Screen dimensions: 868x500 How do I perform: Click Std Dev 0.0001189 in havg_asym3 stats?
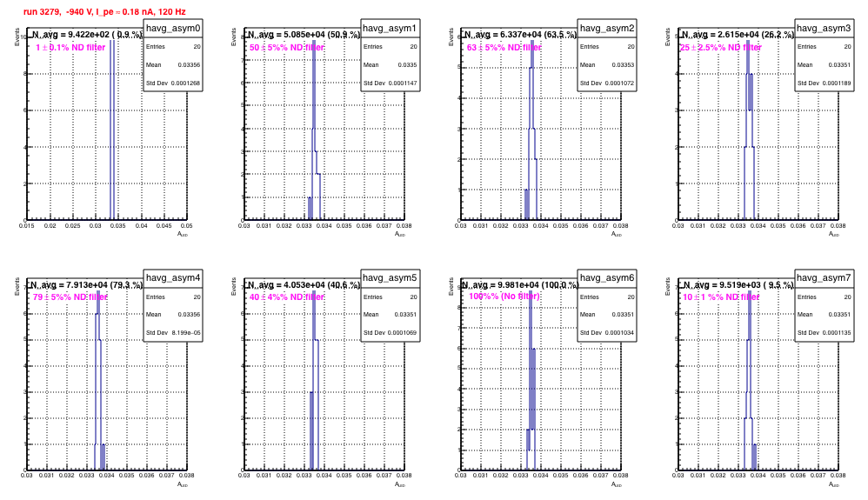(x=825, y=83)
